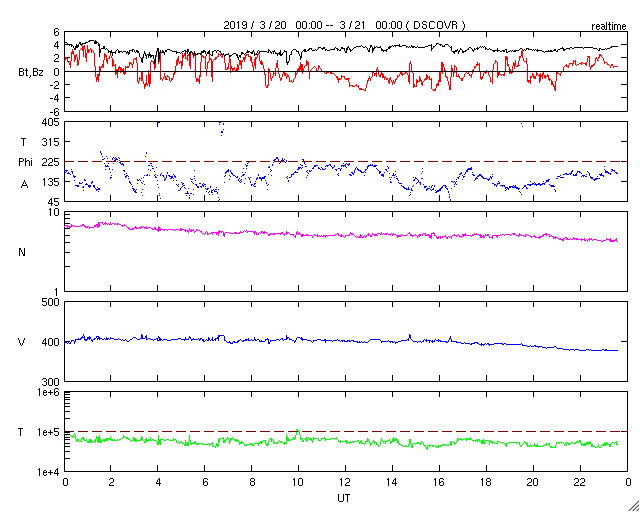Click the 'Phi' axis label
640x512 pixels.
tap(25, 163)
